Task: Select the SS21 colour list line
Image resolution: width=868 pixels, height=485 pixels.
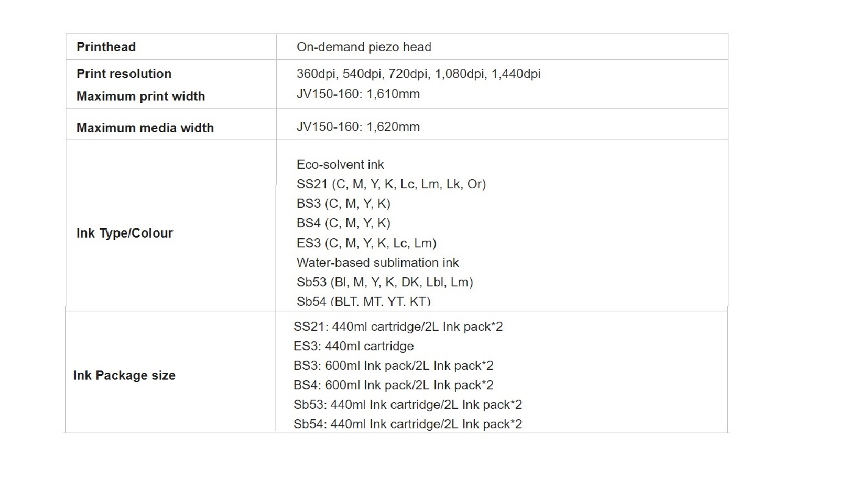Action: (x=391, y=184)
